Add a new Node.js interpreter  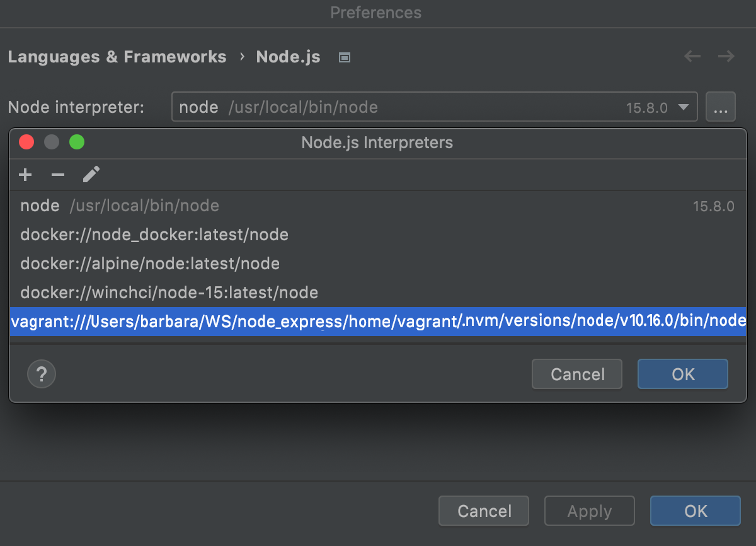(25, 175)
